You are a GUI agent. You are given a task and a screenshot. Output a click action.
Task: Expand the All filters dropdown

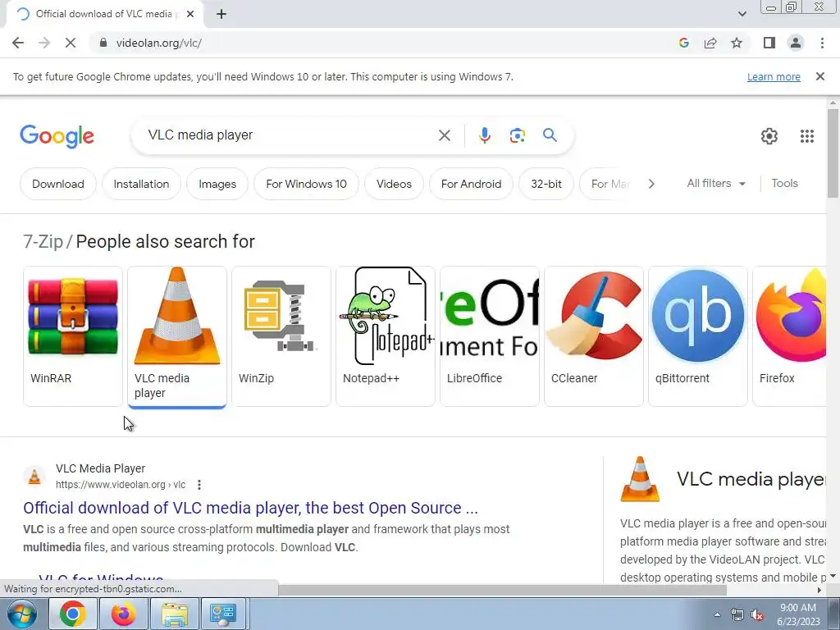715,183
